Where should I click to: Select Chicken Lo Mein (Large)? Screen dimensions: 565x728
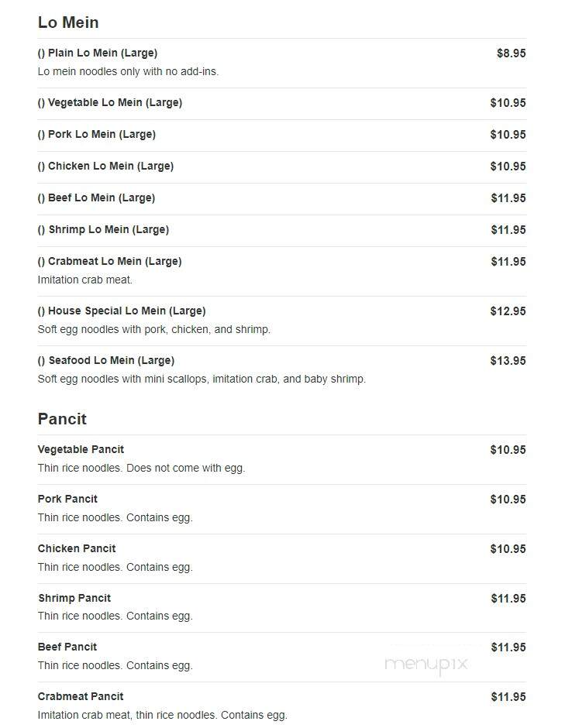281,167
